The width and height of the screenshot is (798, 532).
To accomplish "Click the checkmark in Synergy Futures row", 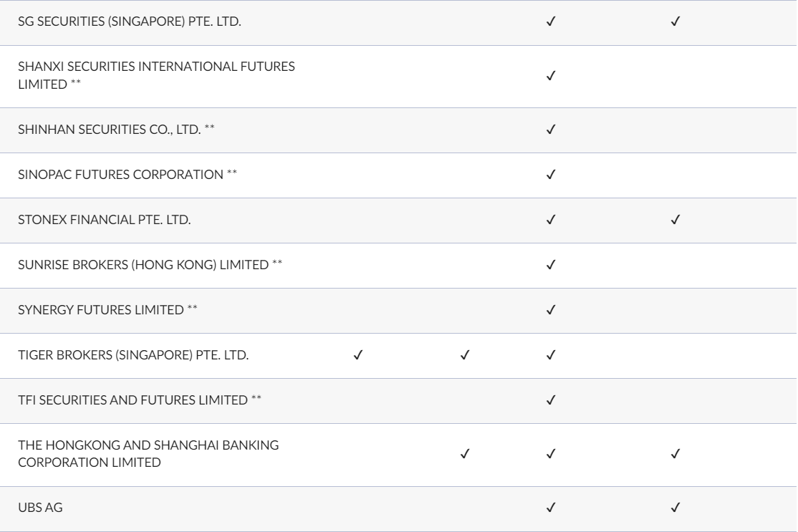I will click(x=551, y=310).
